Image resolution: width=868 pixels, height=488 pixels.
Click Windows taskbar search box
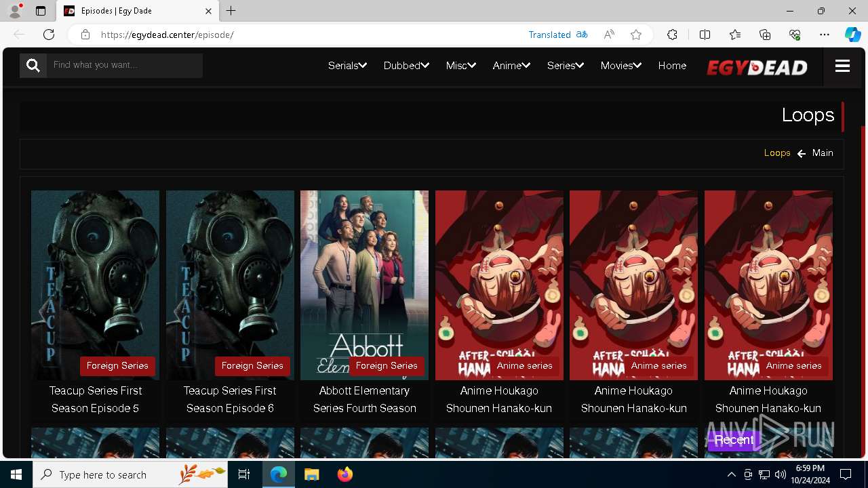(130, 474)
